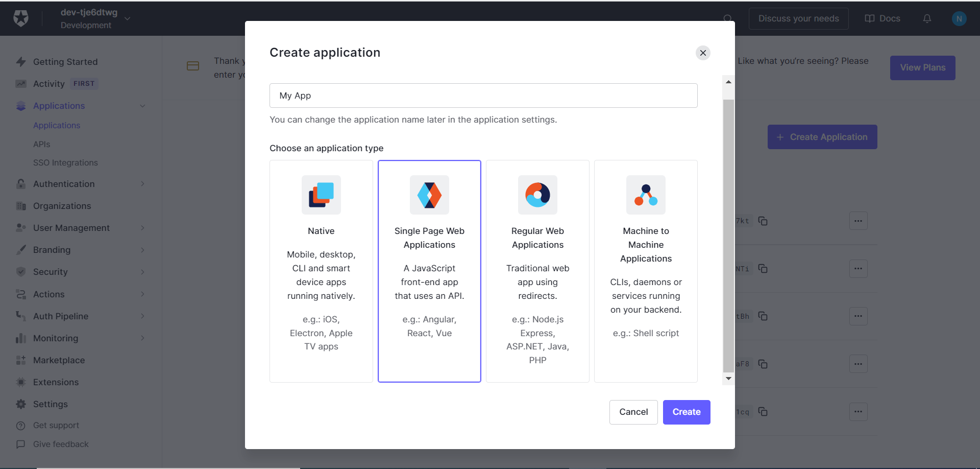The height and width of the screenshot is (469, 980).
Task: Expand the Authentication sidebar chevron
Action: coord(142,184)
